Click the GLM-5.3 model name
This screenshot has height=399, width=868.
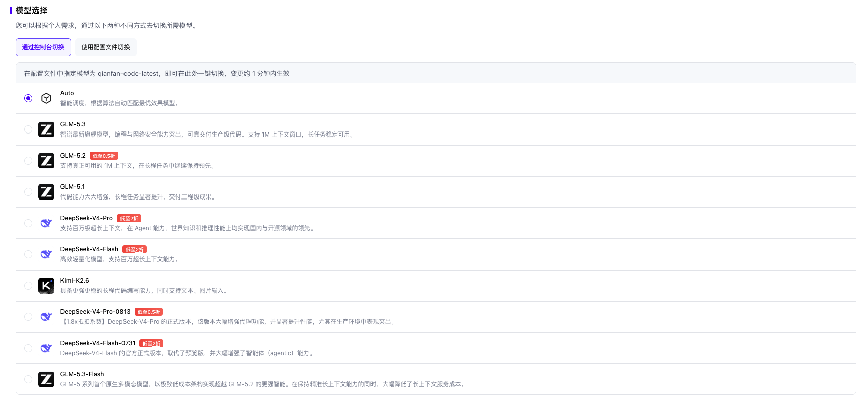[73, 124]
